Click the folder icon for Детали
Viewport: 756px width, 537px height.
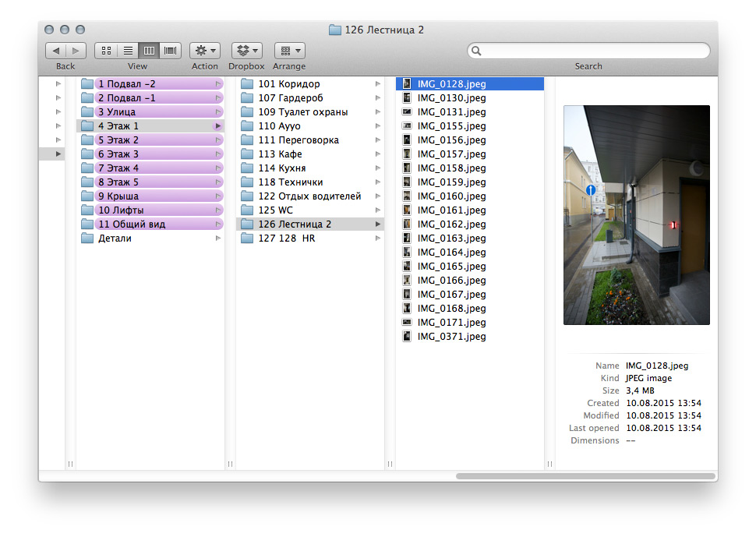[x=87, y=238]
